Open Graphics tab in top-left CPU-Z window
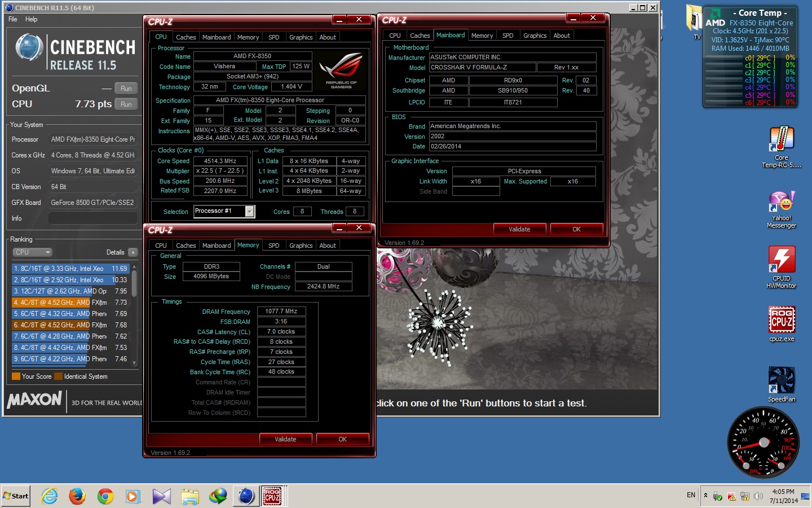 [x=301, y=37]
